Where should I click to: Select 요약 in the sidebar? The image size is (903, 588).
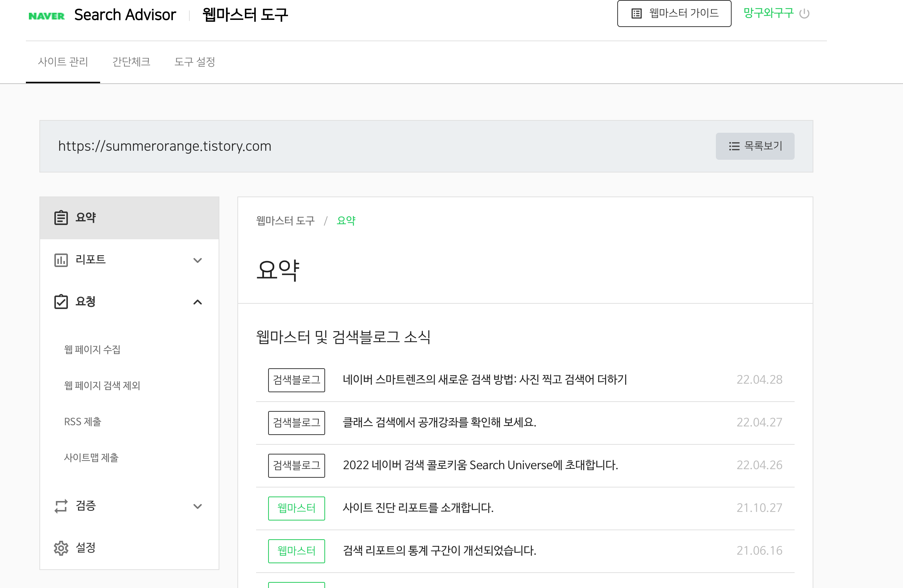click(x=129, y=218)
